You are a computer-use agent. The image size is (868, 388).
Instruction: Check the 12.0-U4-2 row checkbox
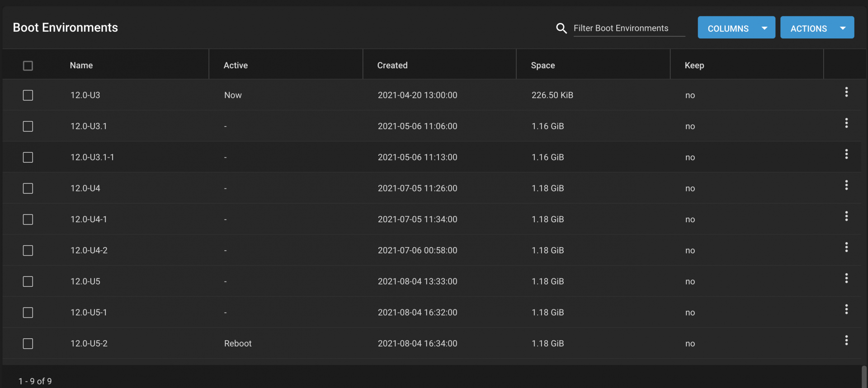[x=28, y=251]
